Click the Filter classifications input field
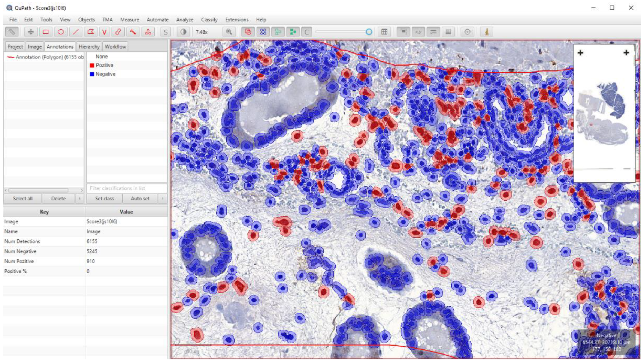Viewport: 644px width, 362px height. [x=127, y=188]
